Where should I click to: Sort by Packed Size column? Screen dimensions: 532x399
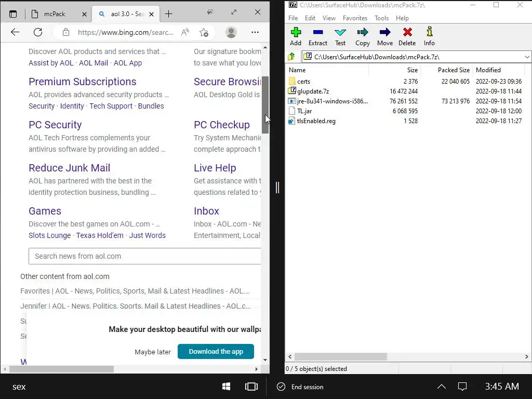pyautogui.click(x=447, y=70)
